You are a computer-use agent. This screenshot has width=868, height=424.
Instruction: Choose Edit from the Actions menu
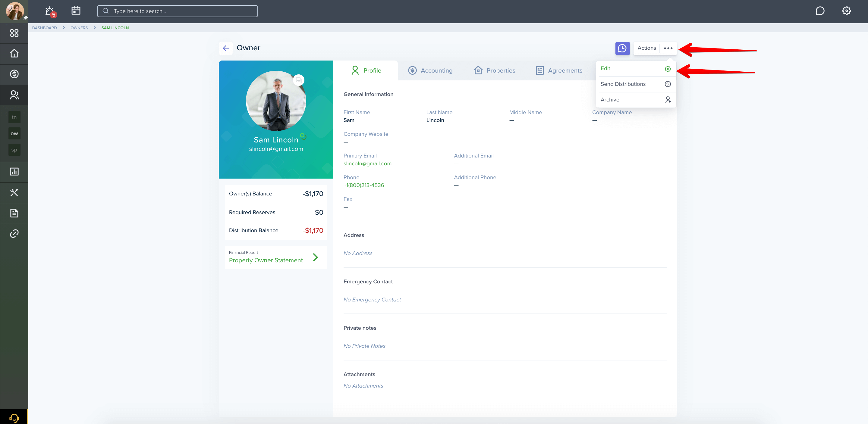tap(636, 69)
